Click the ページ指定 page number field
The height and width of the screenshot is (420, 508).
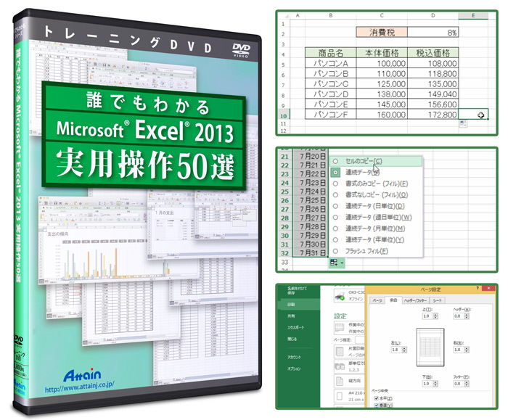coord(360,339)
